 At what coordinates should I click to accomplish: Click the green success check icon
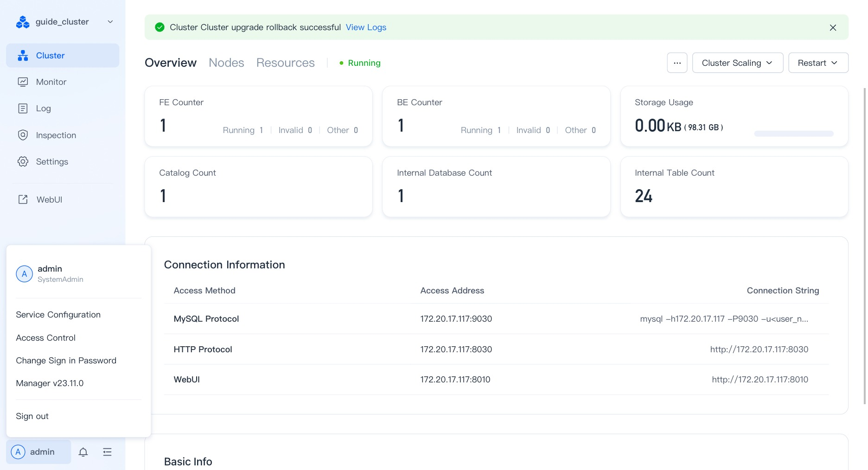[160, 27]
